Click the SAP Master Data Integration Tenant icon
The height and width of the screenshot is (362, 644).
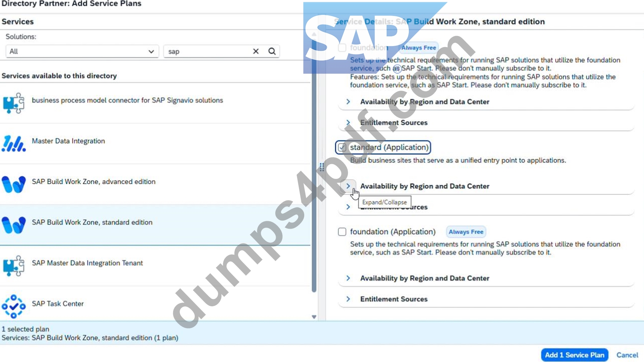click(14, 265)
